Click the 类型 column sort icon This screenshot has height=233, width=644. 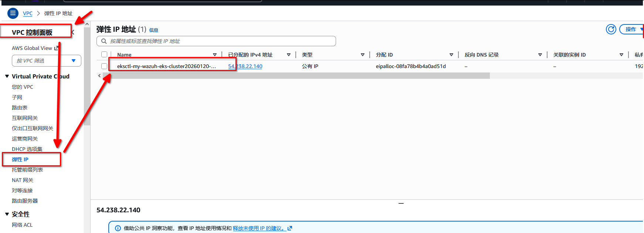pos(363,55)
